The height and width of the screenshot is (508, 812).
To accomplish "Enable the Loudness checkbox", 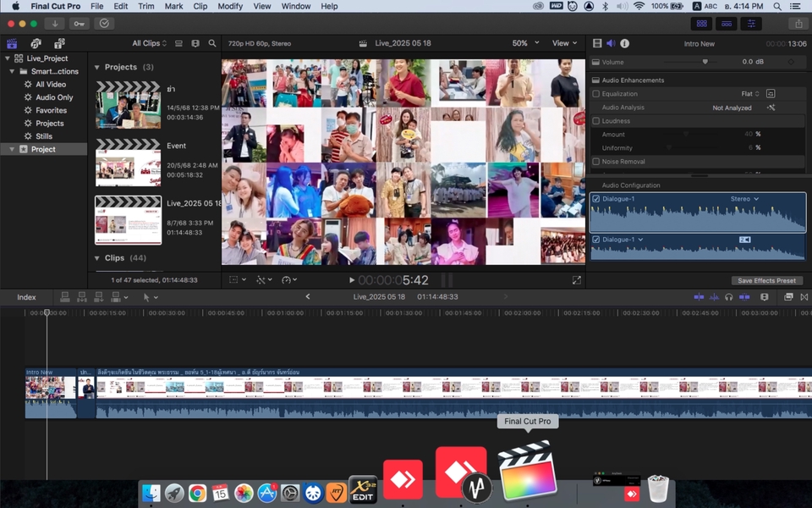I will tap(596, 121).
